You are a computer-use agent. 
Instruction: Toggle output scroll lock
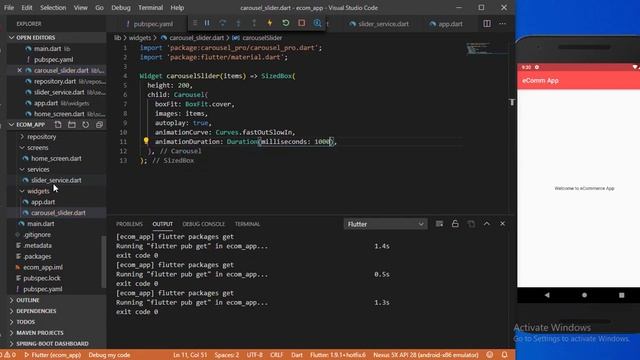pos(455,224)
